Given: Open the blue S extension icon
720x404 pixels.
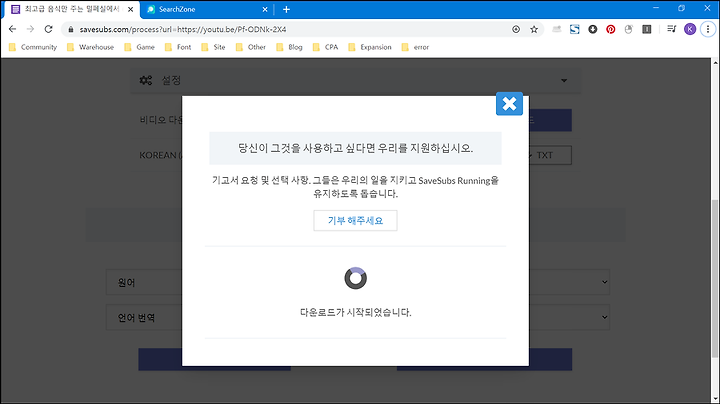Looking at the screenshot, I should click(x=574, y=29).
